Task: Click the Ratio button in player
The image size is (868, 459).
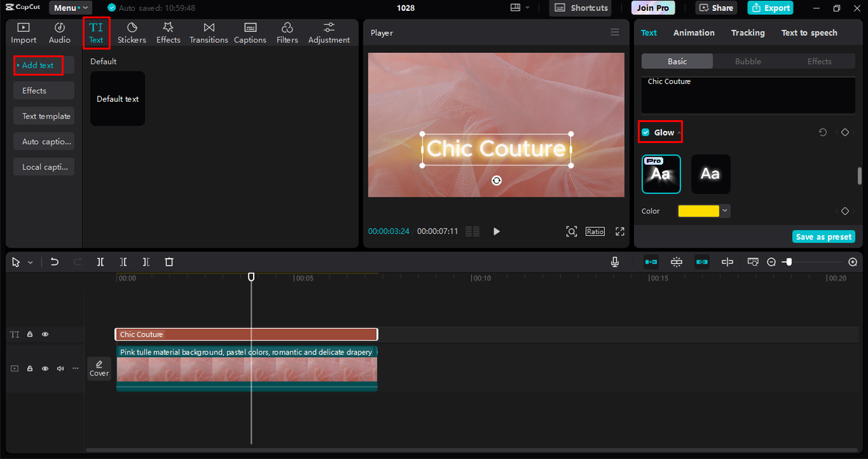Action: coord(595,231)
